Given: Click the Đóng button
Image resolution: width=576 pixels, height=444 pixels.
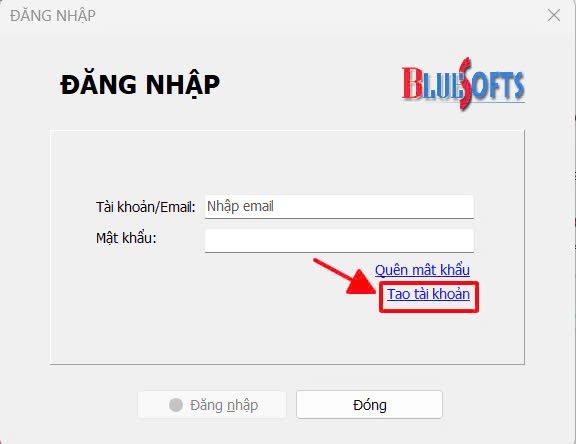Looking at the screenshot, I should (369, 405).
